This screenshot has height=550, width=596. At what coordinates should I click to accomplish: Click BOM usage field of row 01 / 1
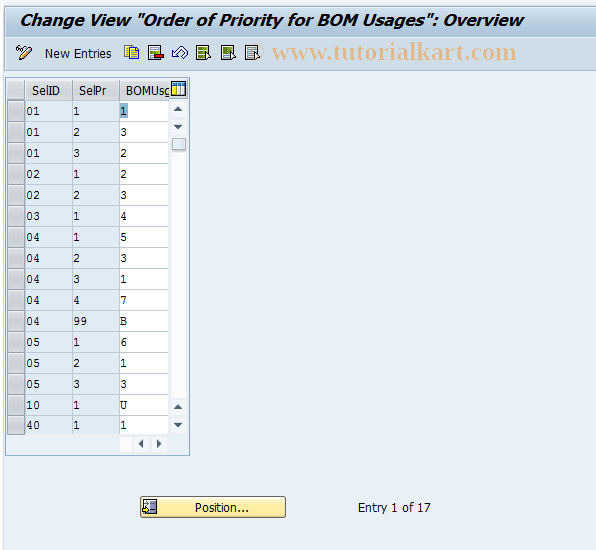coord(144,111)
